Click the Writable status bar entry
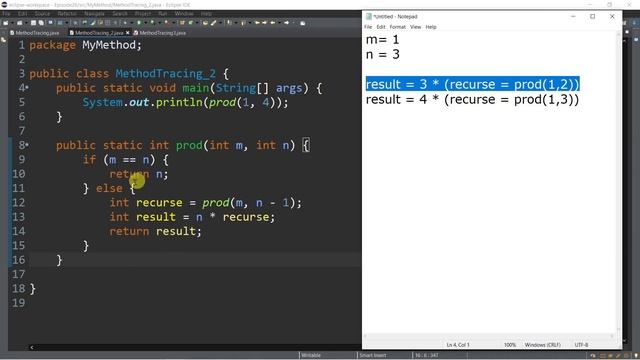This screenshot has width=640, height=360. coord(311,355)
